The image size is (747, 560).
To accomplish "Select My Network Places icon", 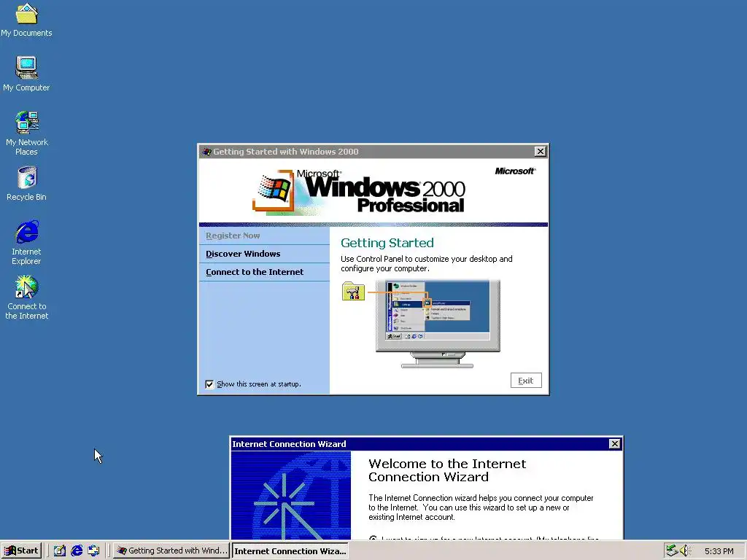I will pyautogui.click(x=27, y=133).
